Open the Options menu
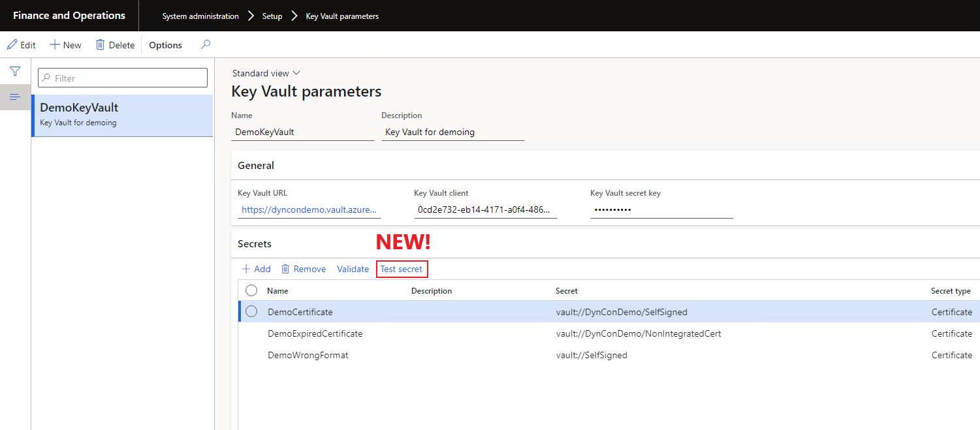The image size is (980, 430). click(x=165, y=45)
